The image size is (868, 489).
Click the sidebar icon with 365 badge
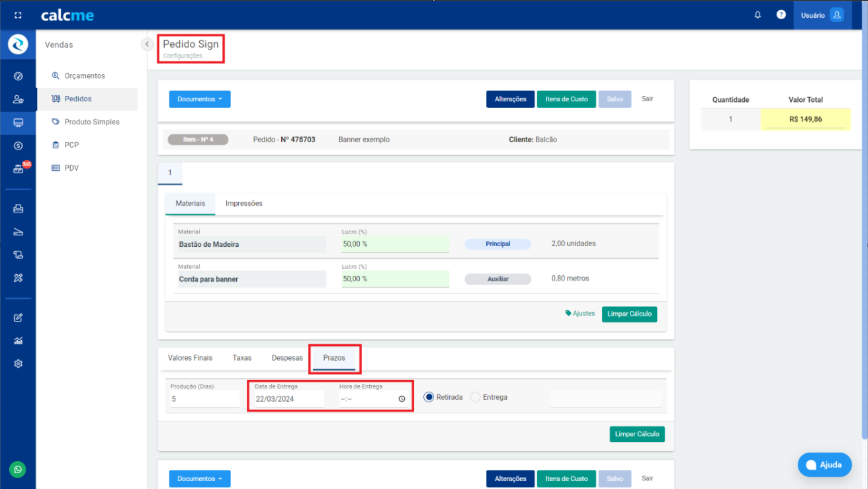coord(19,169)
